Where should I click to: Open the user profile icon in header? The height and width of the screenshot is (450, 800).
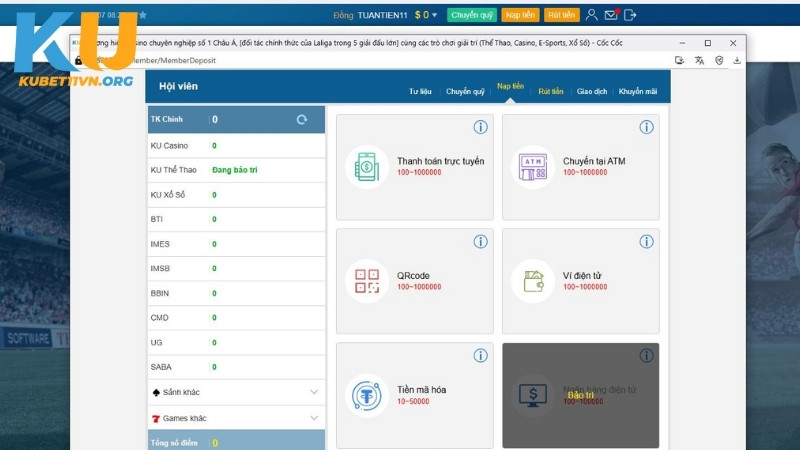(592, 15)
